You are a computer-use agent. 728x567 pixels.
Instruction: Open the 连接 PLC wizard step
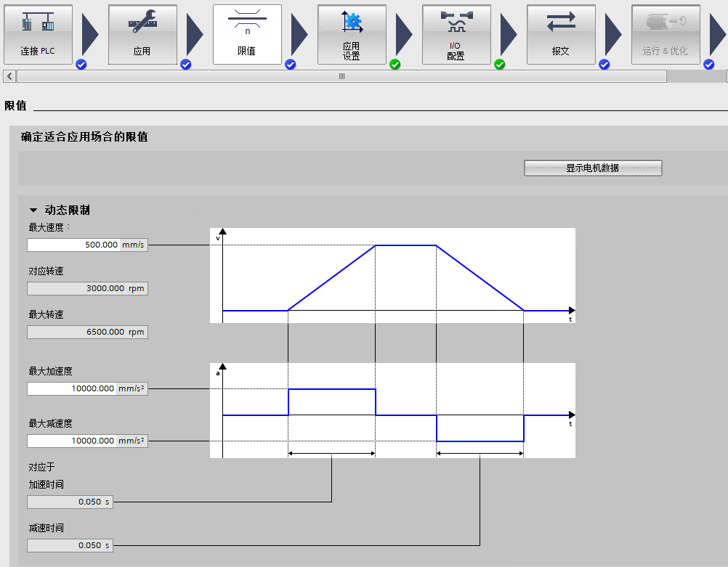(38, 34)
